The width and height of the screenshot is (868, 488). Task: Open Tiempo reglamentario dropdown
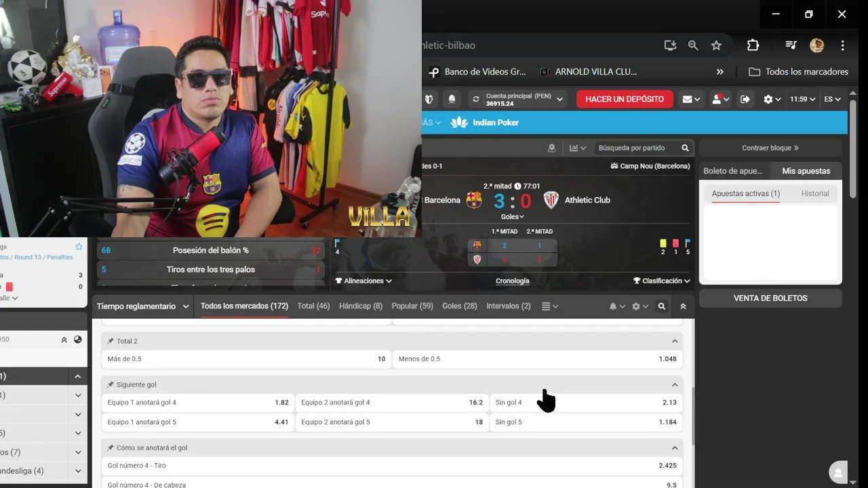click(x=142, y=306)
